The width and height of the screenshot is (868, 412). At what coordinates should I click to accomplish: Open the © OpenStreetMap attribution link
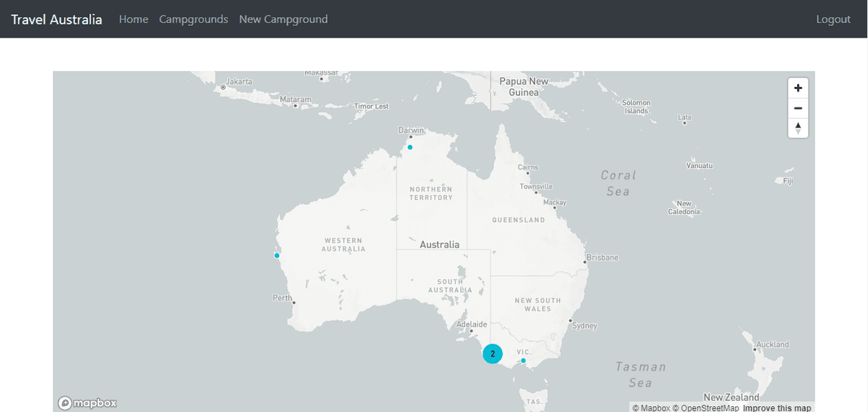705,408
